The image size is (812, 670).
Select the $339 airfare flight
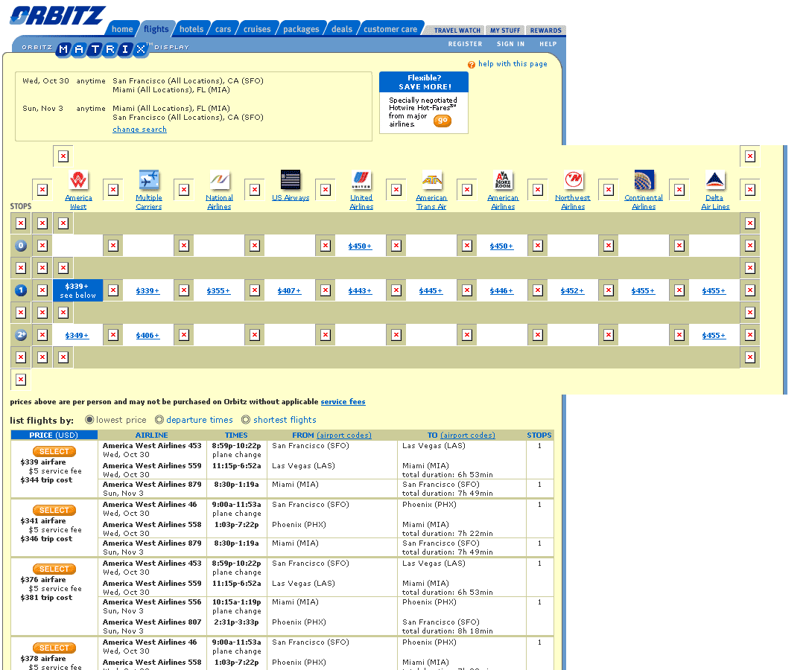point(54,451)
